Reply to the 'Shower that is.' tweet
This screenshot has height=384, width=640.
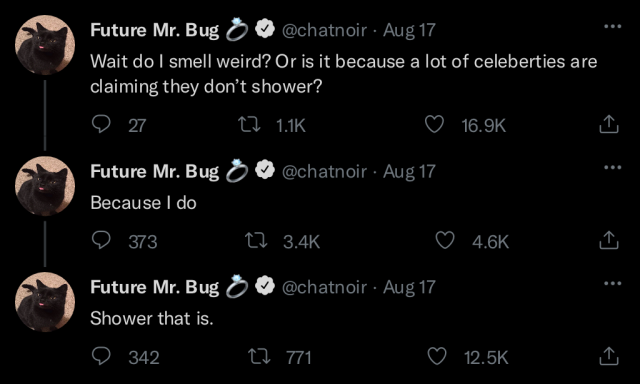(101, 356)
